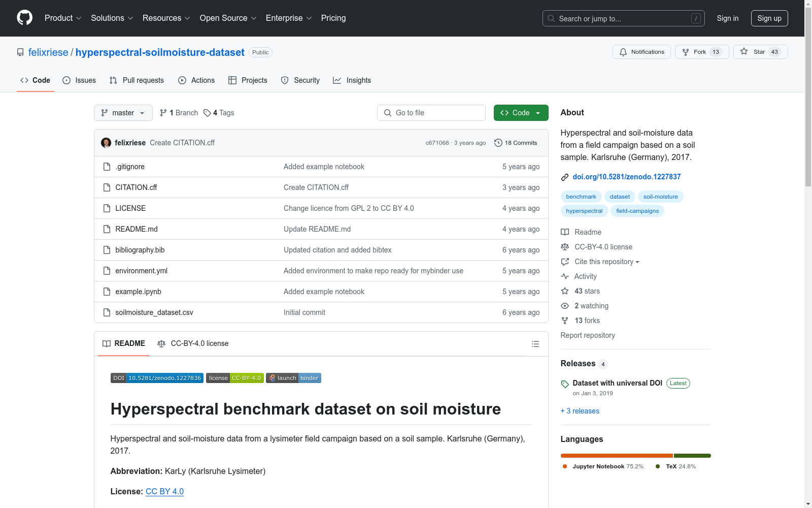The width and height of the screenshot is (812, 508).
Task: Open the Issues tab
Action: pos(79,80)
